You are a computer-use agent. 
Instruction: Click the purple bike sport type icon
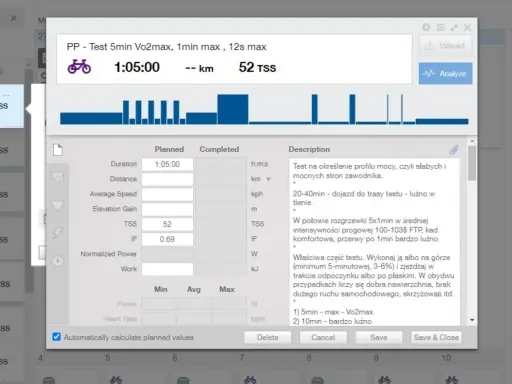pyautogui.click(x=79, y=67)
